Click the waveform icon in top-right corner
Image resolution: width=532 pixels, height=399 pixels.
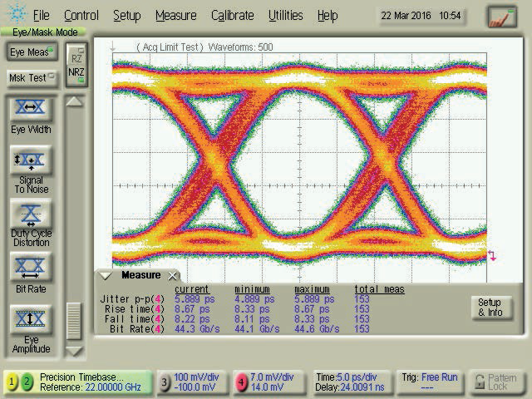(501, 16)
